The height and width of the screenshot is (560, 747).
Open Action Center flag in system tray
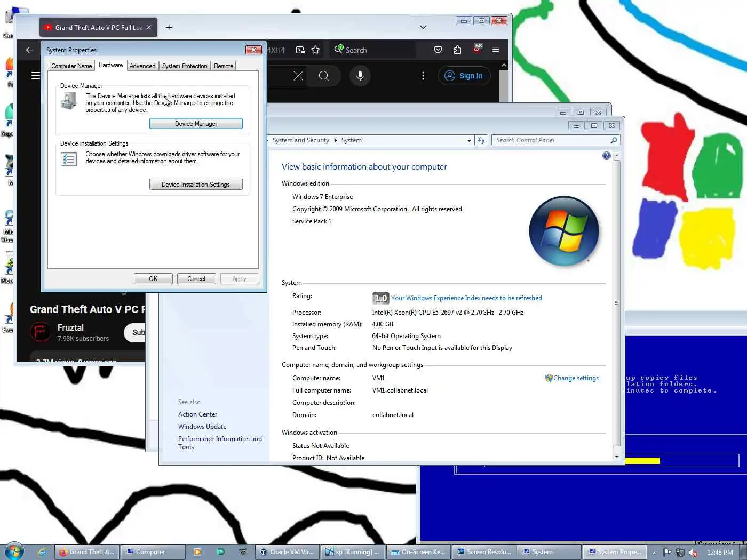[x=667, y=553]
